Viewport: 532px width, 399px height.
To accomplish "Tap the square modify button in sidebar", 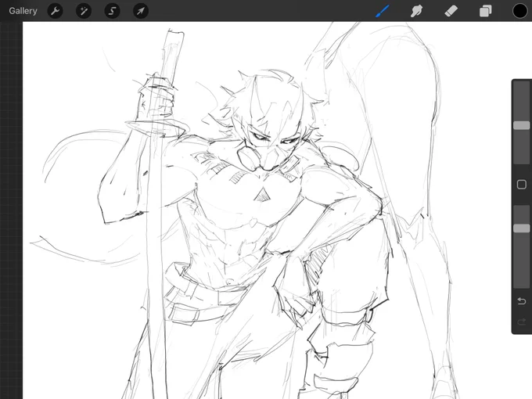I will pyautogui.click(x=522, y=185).
